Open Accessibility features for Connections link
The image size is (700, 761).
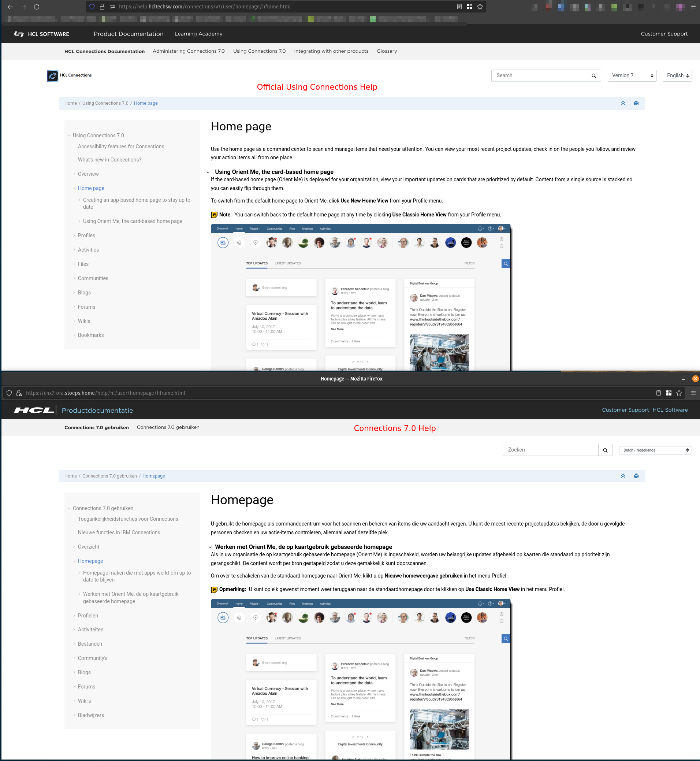(121, 146)
